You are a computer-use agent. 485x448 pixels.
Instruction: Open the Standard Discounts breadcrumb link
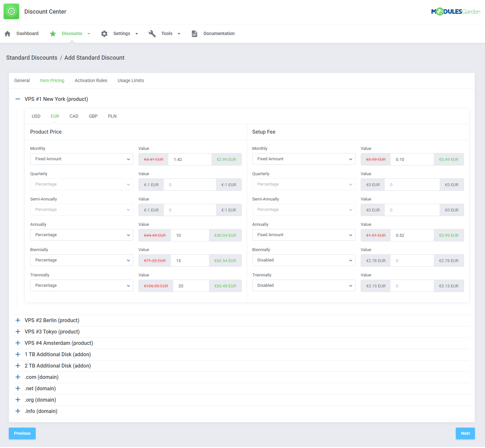[31, 57]
